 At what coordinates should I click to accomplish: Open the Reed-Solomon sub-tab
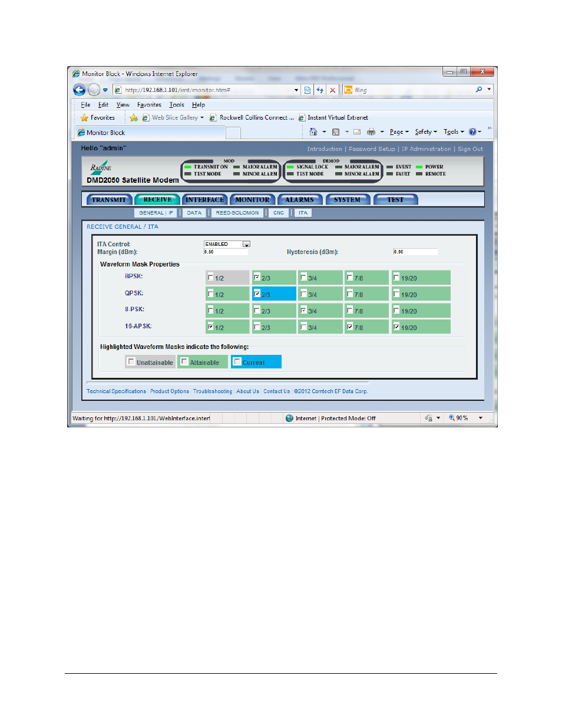(x=237, y=213)
